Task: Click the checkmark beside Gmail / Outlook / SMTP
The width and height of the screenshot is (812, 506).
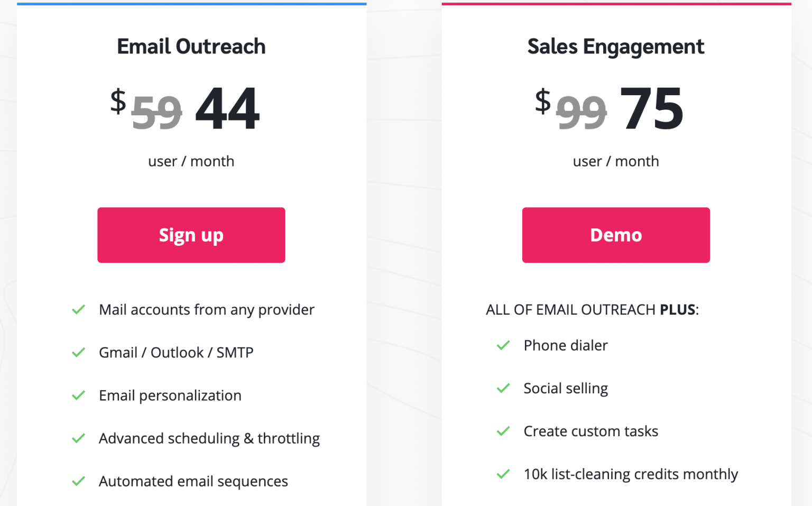Action: click(x=78, y=353)
